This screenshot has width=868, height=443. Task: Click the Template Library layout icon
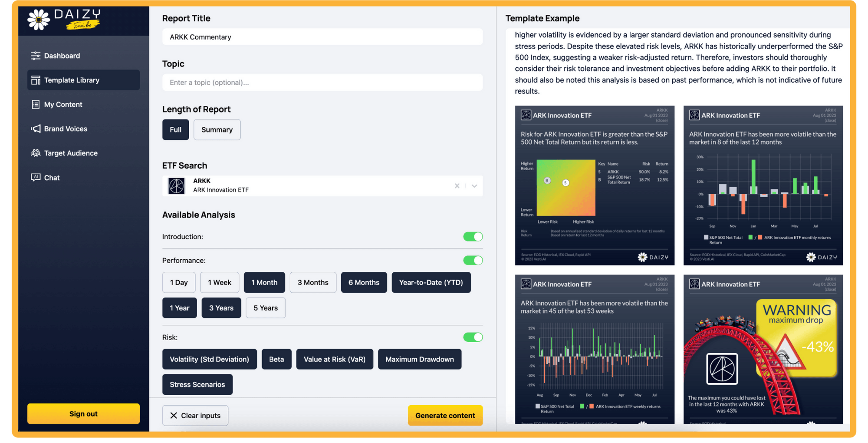coord(36,80)
